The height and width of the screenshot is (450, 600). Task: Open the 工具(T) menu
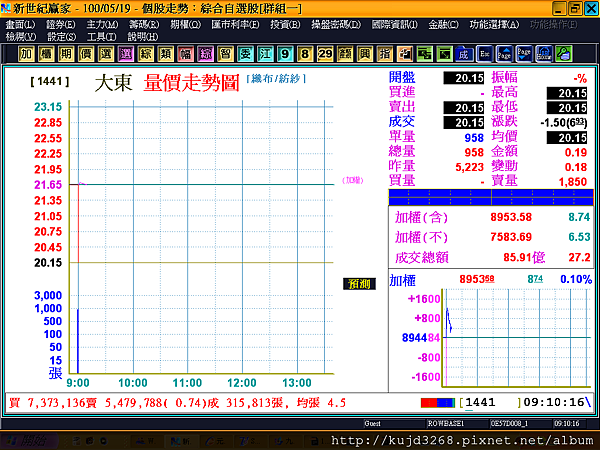click(x=102, y=37)
